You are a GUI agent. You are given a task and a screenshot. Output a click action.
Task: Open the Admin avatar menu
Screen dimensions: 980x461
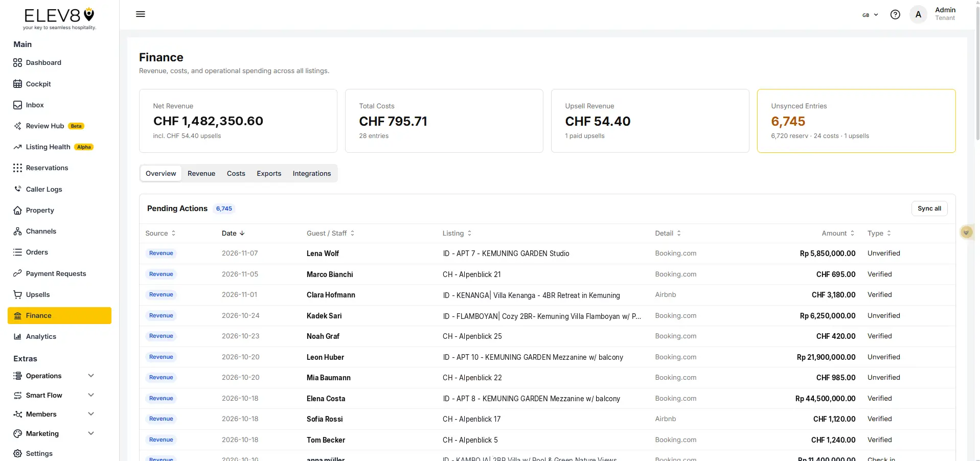click(918, 14)
